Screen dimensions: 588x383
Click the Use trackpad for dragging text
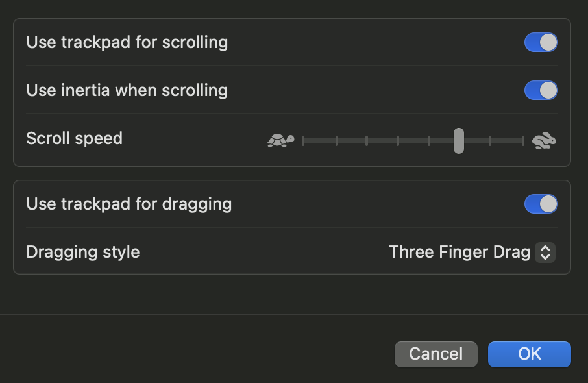tap(129, 204)
